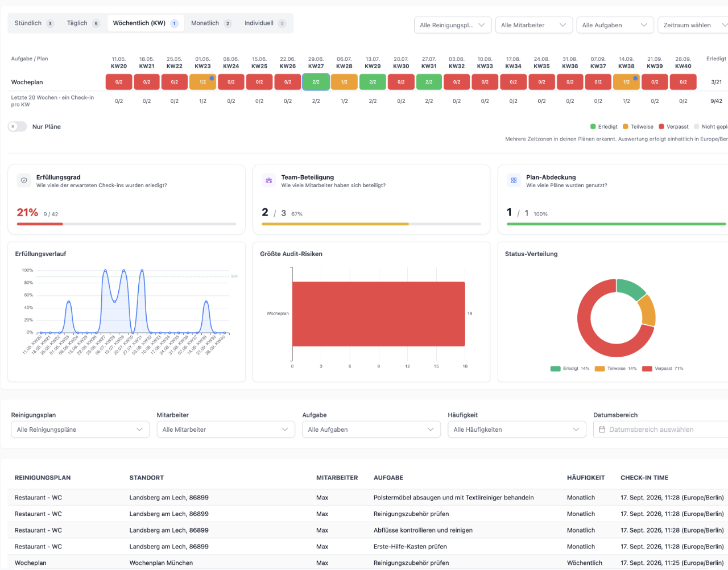Switch to the Täglich tab
This screenshot has width=728, height=570.
(x=83, y=23)
